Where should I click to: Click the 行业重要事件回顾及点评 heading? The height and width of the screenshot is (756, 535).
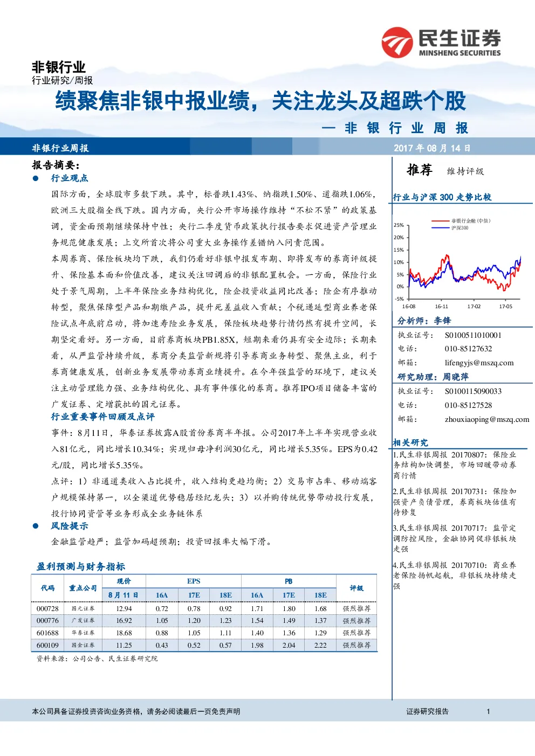[x=103, y=417]
